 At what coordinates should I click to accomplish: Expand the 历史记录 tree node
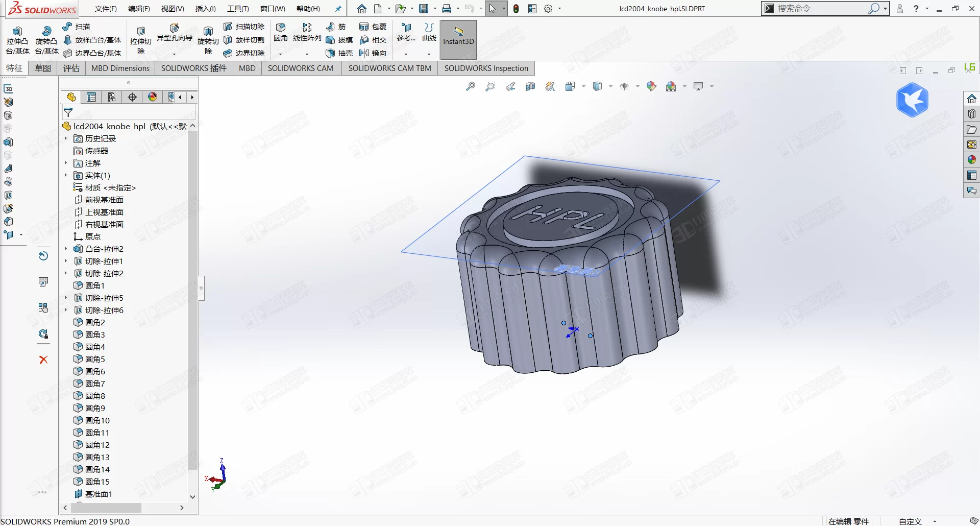click(x=66, y=138)
